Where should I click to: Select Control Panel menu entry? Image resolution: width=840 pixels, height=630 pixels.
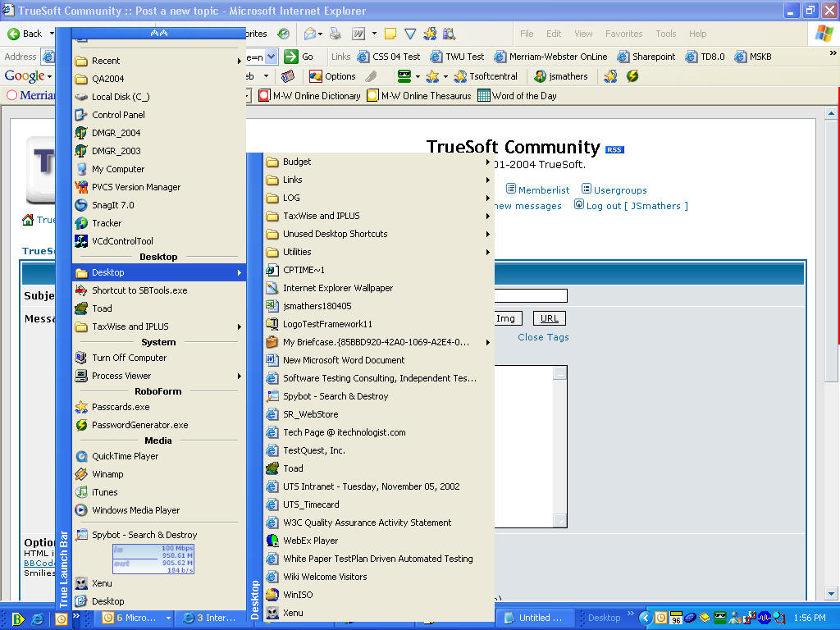tap(118, 115)
